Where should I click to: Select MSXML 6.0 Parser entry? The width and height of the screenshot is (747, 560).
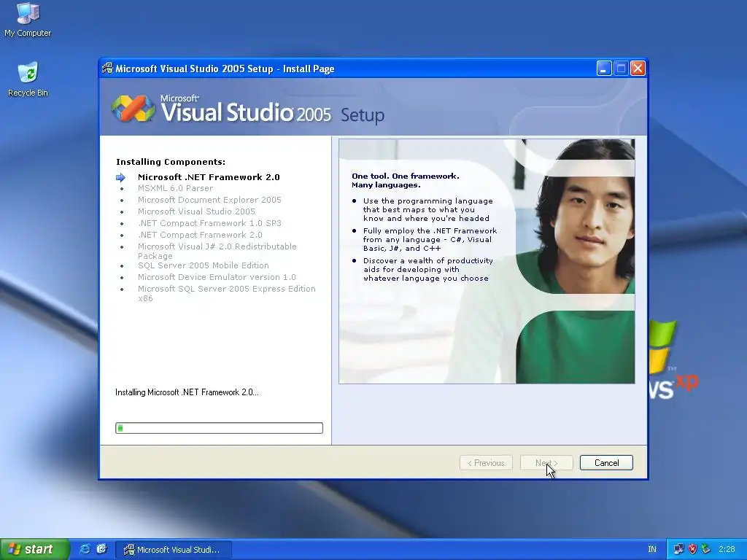click(x=175, y=188)
